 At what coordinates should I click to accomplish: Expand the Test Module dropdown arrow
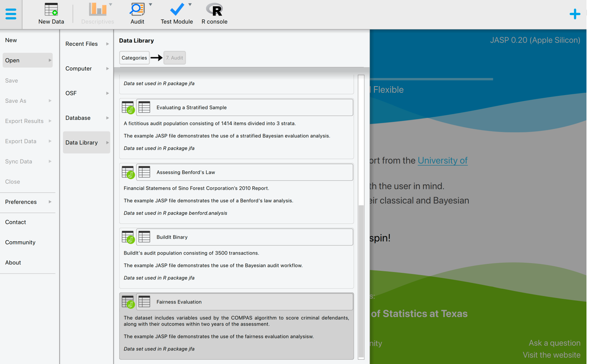tap(190, 5)
